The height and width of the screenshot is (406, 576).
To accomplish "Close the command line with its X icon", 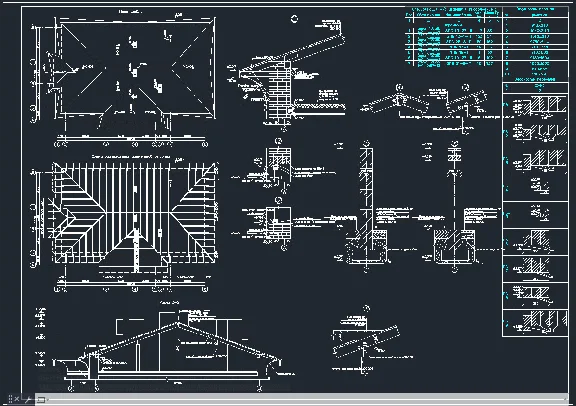I will pyautogui.click(x=17, y=399).
